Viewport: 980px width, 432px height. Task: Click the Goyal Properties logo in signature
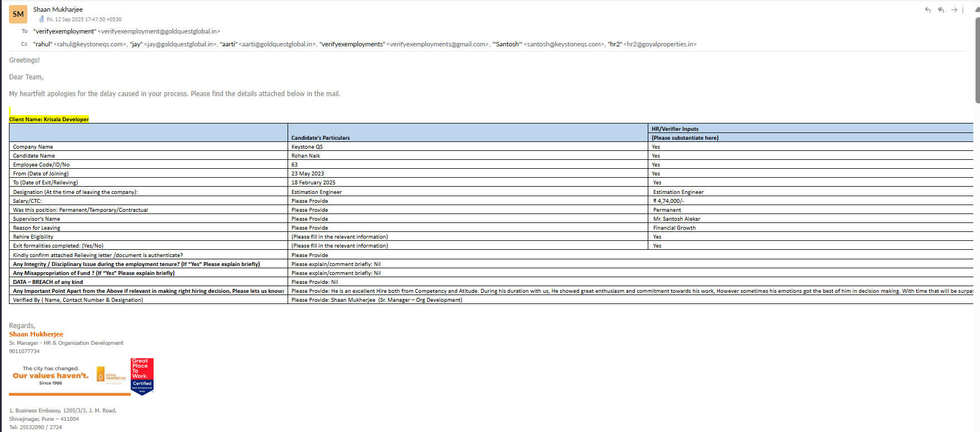tap(111, 376)
